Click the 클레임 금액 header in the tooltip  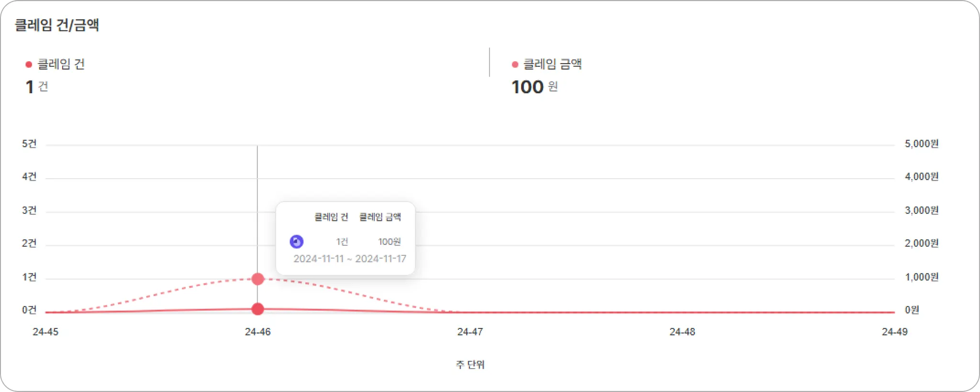[x=380, y=217]
